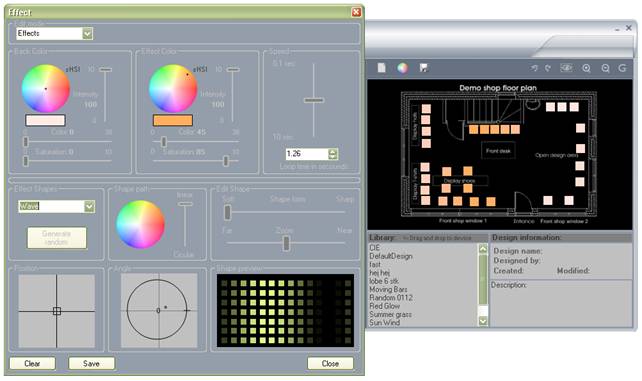Zoom out of the floor plan
Image resolution: width=642 pixels, height=381 pixels.
605,68
